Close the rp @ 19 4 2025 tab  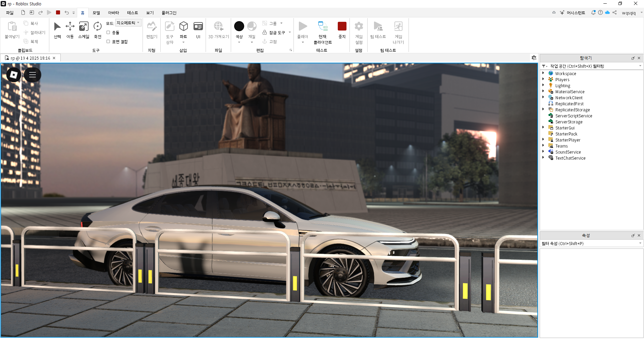(54, 58)
